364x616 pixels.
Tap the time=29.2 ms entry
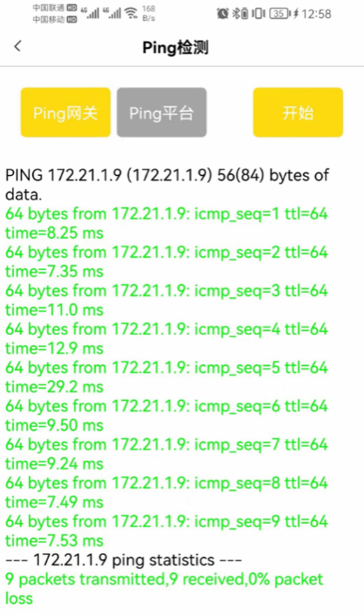54,387
